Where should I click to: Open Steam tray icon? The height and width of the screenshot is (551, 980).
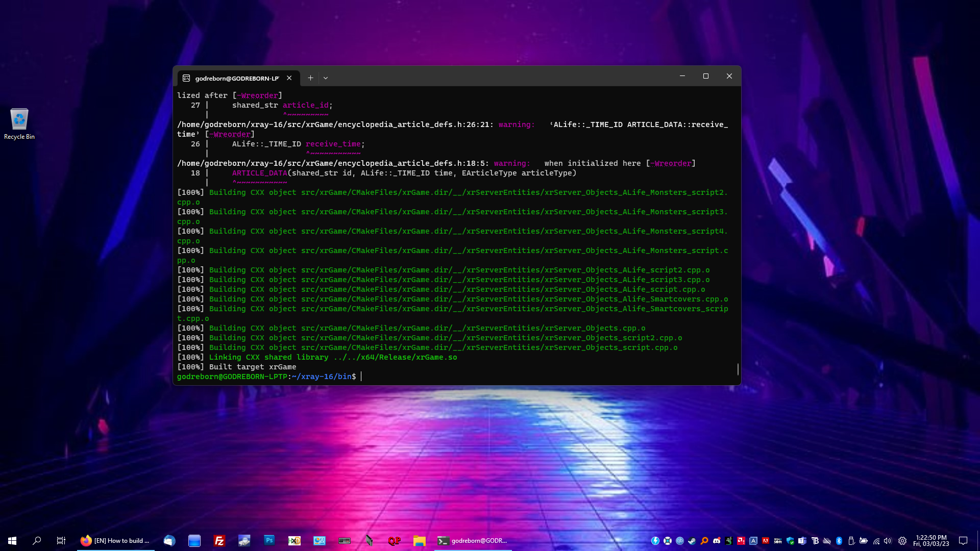click(692, 541)
